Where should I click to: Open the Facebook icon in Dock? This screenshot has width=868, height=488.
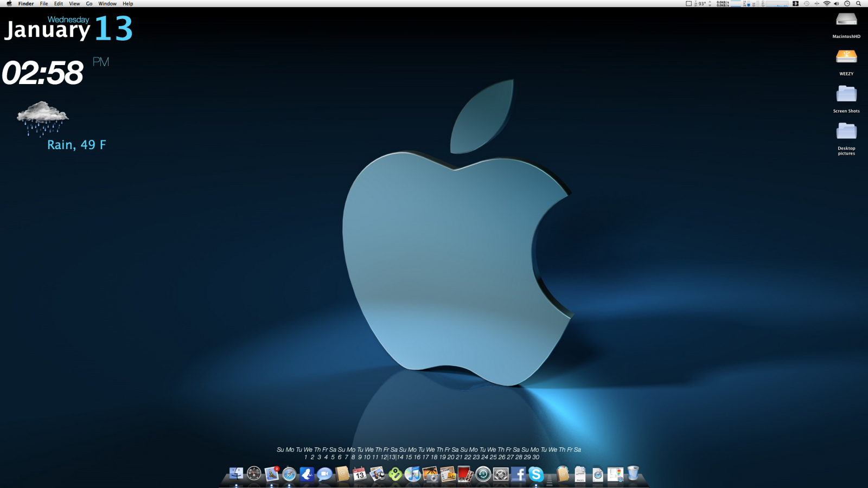click(x=518, y=474)
